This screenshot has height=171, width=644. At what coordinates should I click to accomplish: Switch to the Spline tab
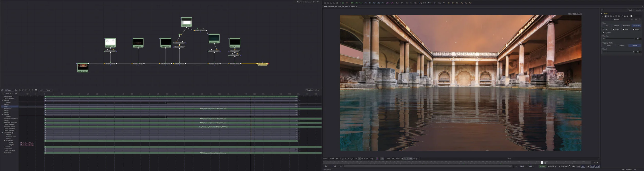(317, 90)
